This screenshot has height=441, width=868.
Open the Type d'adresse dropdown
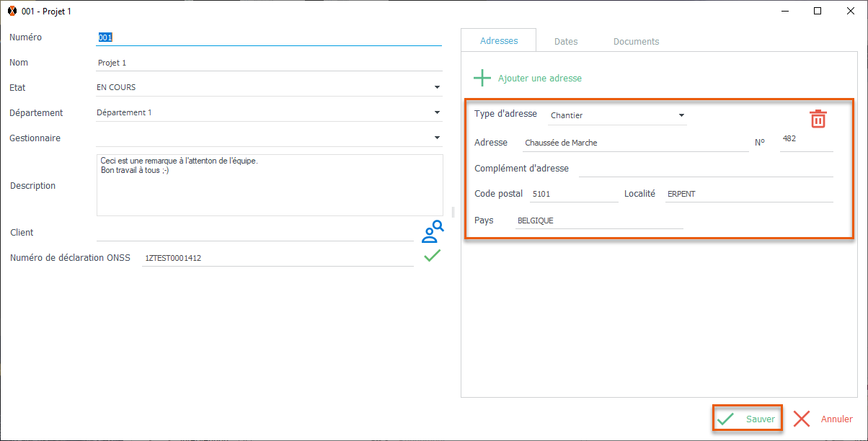coord(681,115)
